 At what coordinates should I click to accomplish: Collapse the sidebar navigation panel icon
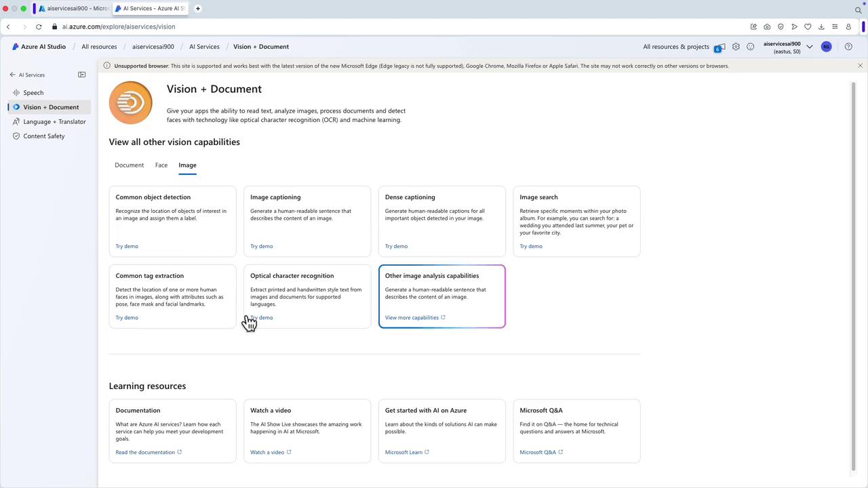82,75
